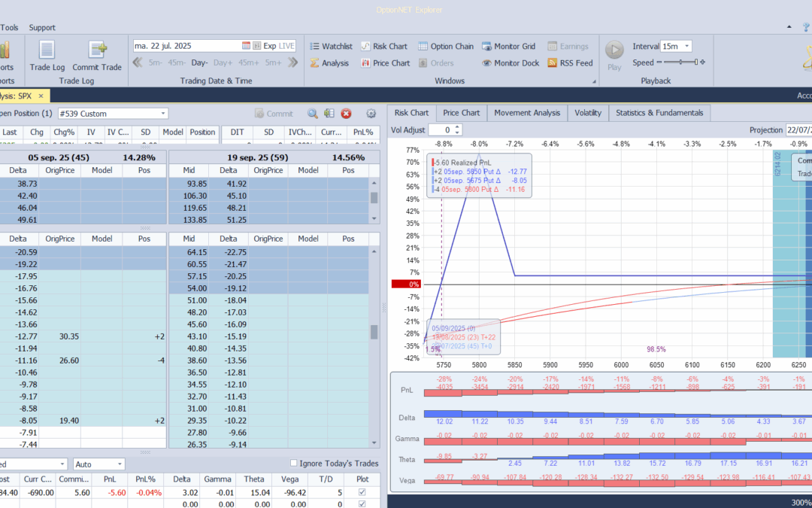The width and height of the screenshot is (812, 508).
Task: Open the Trade Log
Action: (x=47, y=56)
